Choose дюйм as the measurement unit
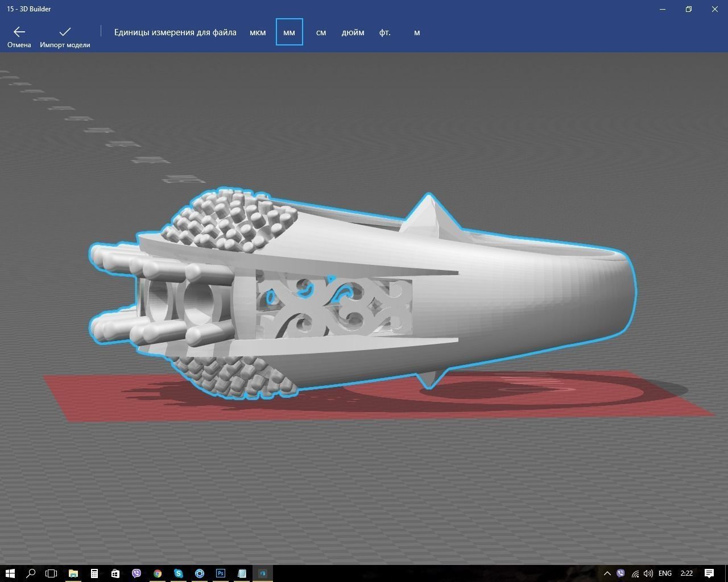Screen dimensions: 728x582 coord(353,32)
